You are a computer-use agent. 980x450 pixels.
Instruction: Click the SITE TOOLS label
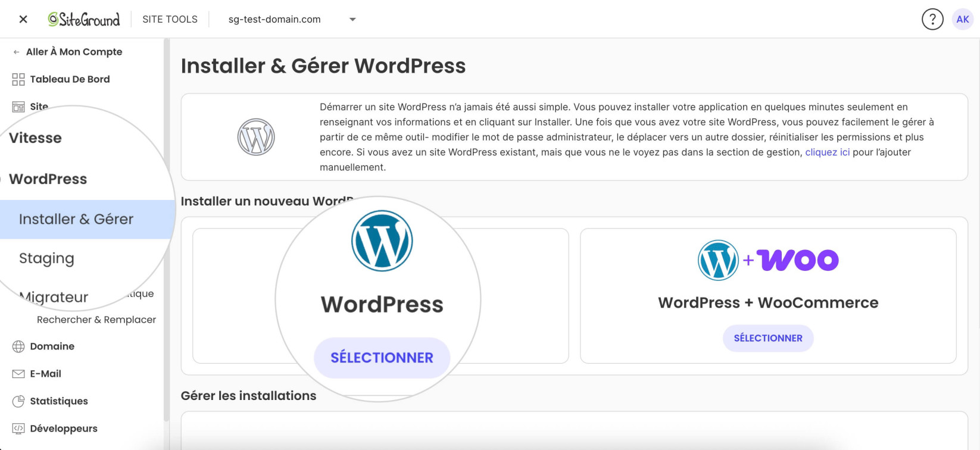[170, 19]
